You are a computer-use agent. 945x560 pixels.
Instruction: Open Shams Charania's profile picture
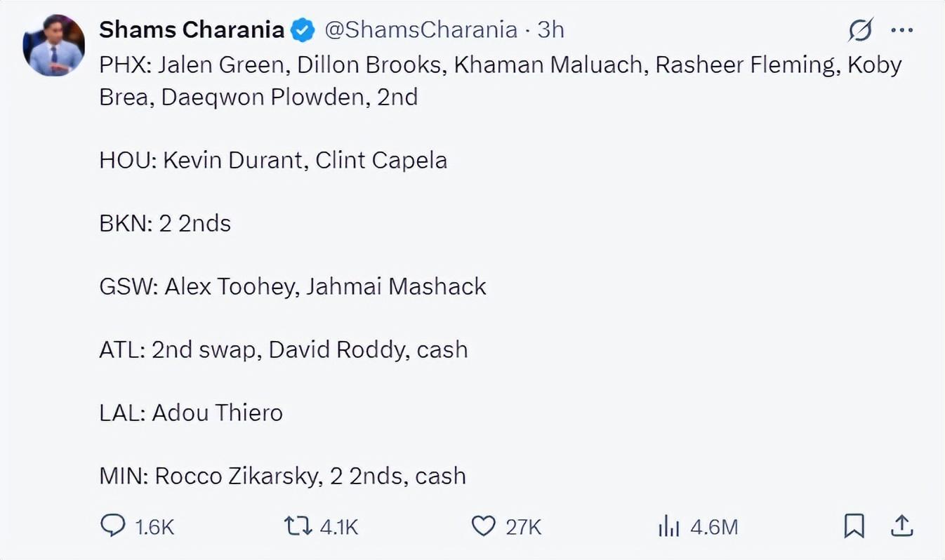[x=54, y=45]
